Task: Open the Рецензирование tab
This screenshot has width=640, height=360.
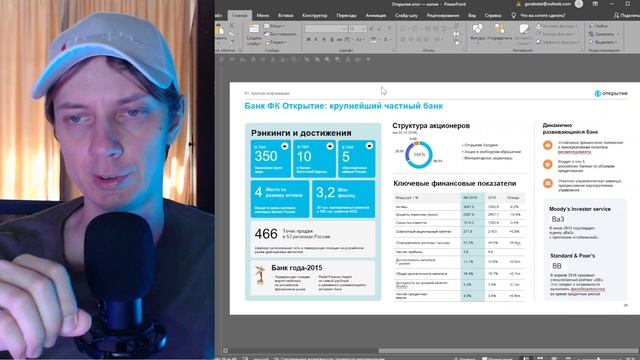Action: point(443,16)
